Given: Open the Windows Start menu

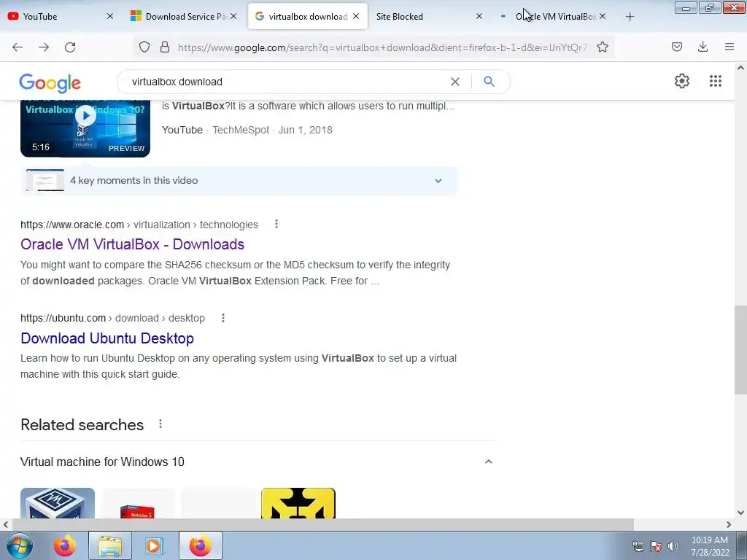Looking at the screenshot, I should 20,545.
